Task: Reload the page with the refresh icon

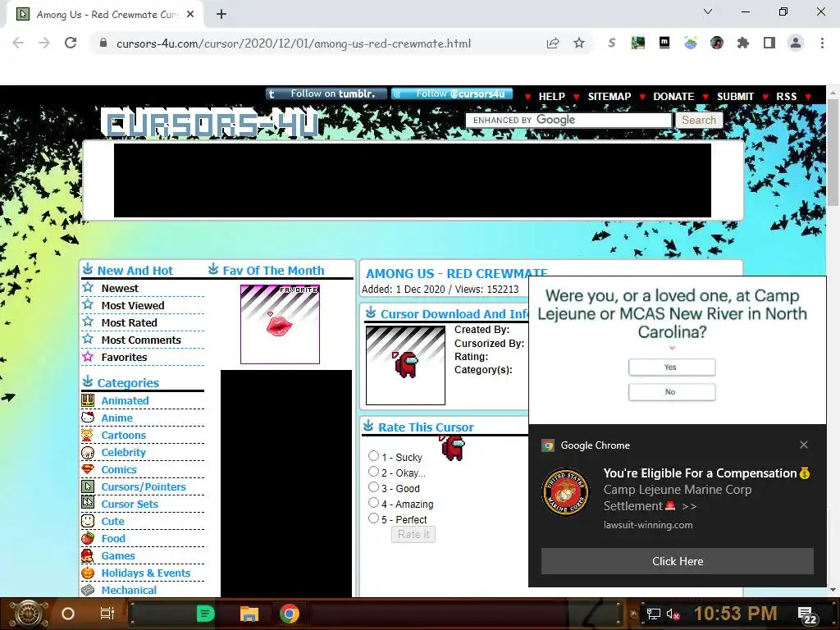Action: (71, 43)
